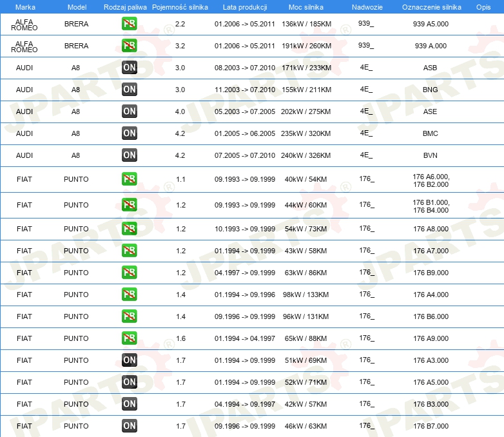Screen dimensions: 504x437
Task: Click petrol icon for Punto 1.1 40kW
Action: coord(129,179)
